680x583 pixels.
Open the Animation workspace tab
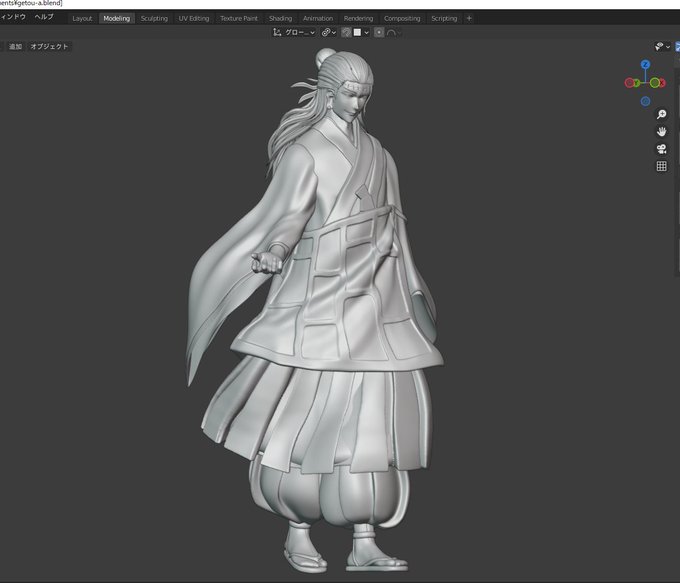(x=318, y=18)
